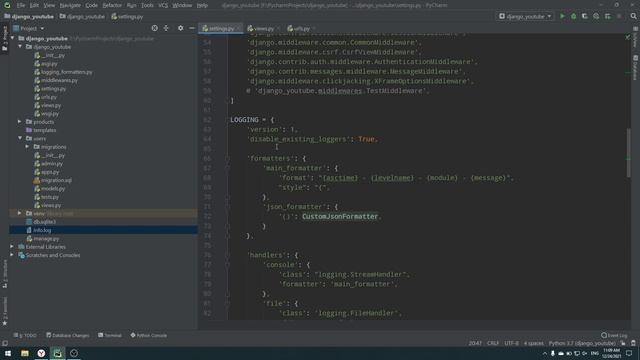The width and height of the screenshot is (640, 360).
Task: Open migration.sql under users
Action: coord(56,180)
